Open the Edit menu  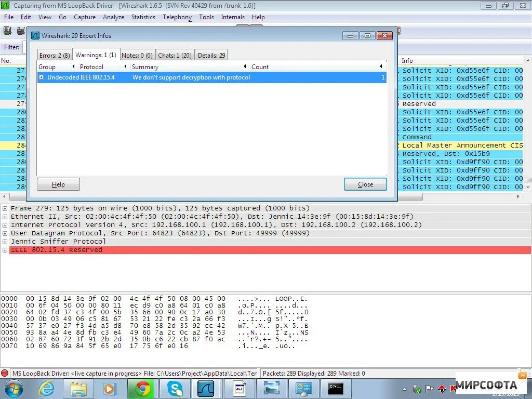26,17
